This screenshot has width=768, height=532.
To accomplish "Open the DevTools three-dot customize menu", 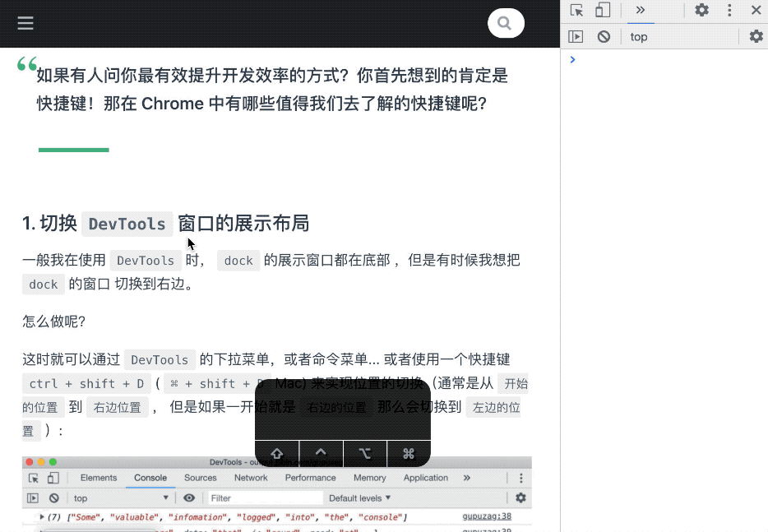I will [729, 11].
